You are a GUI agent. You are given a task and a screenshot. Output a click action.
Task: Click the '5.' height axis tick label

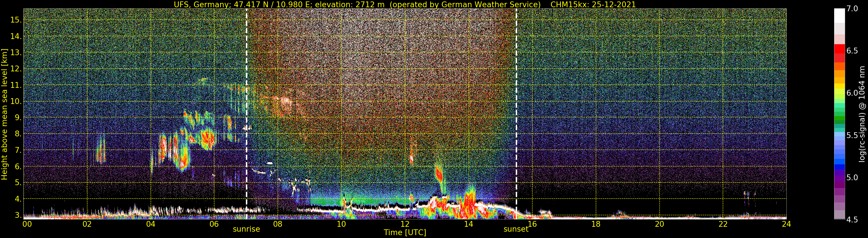[x=18, y=183]
